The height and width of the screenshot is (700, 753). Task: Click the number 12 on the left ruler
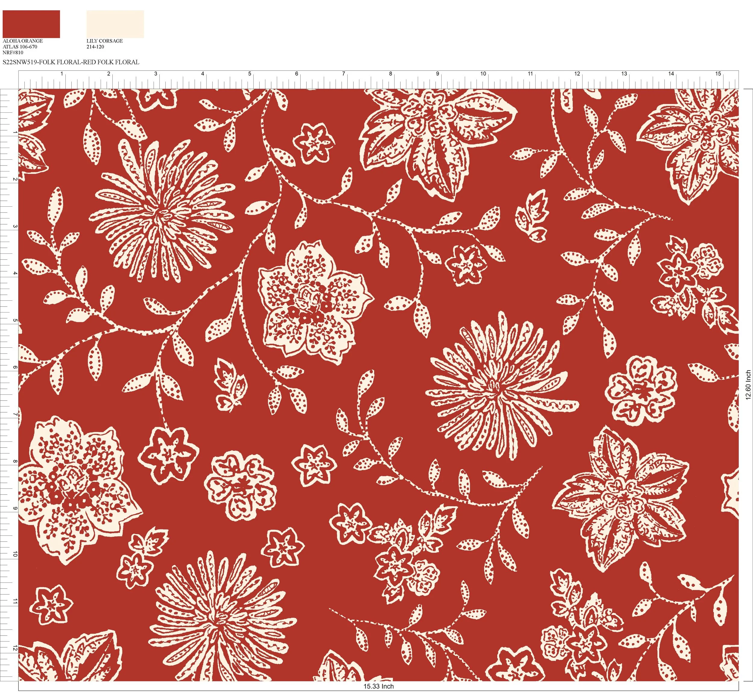click(15, 648)
